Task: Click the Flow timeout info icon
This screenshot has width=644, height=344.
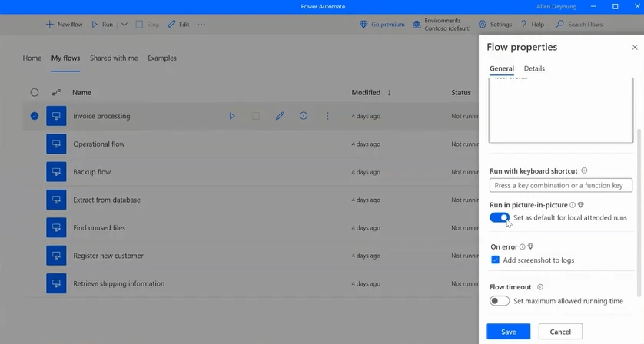Action: coord(540,287)
